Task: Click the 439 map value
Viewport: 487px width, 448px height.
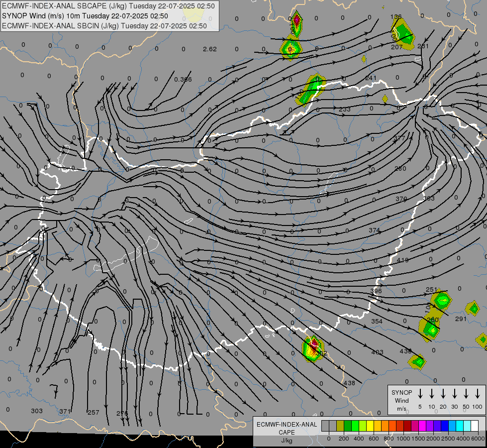Action: (x=405, y=351)
